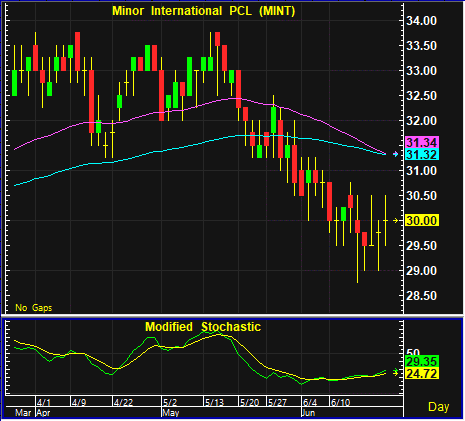
Task: Click the 5/2 date marker
Action: click(170, 402)
